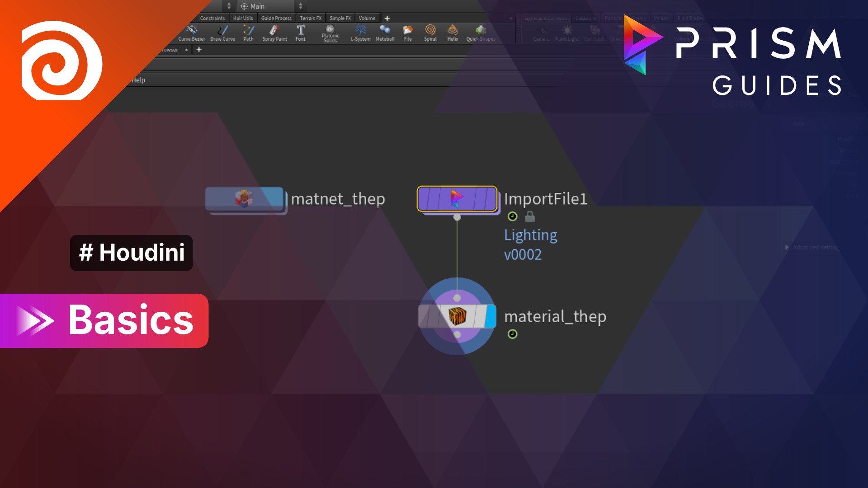Select the ImportFile1 Prism node
This screenshot has height=488, width=868.
point(457,199)
